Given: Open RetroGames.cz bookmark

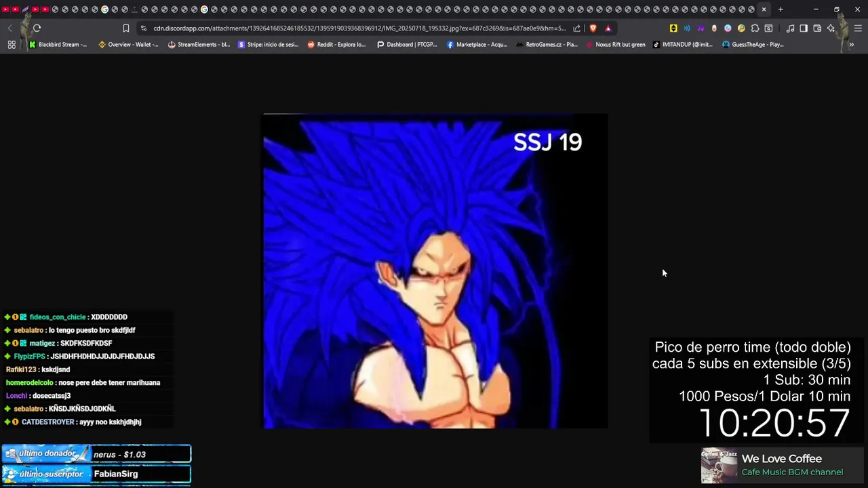Looking at the screenshot, I should 547,45.
